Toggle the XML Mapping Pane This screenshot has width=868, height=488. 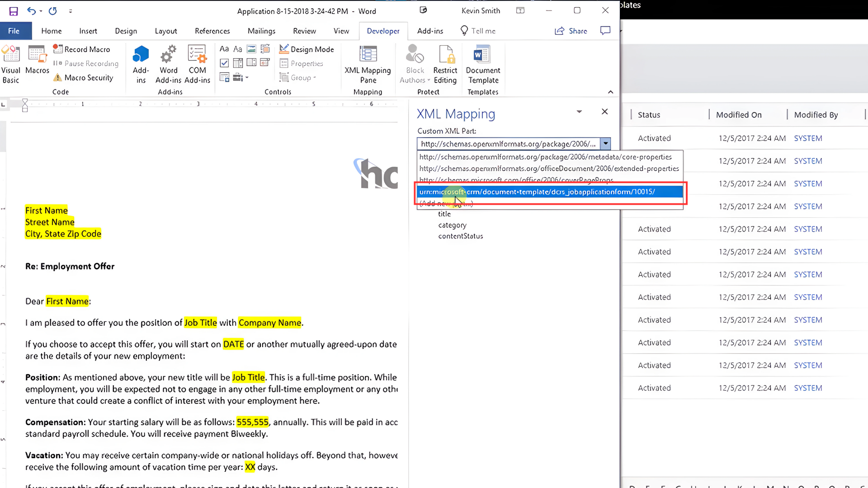368,65
